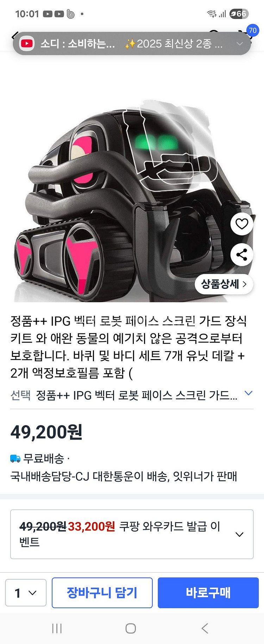
Task: Open the quantity dropdown showing 1
Action: tap(26, 593)
